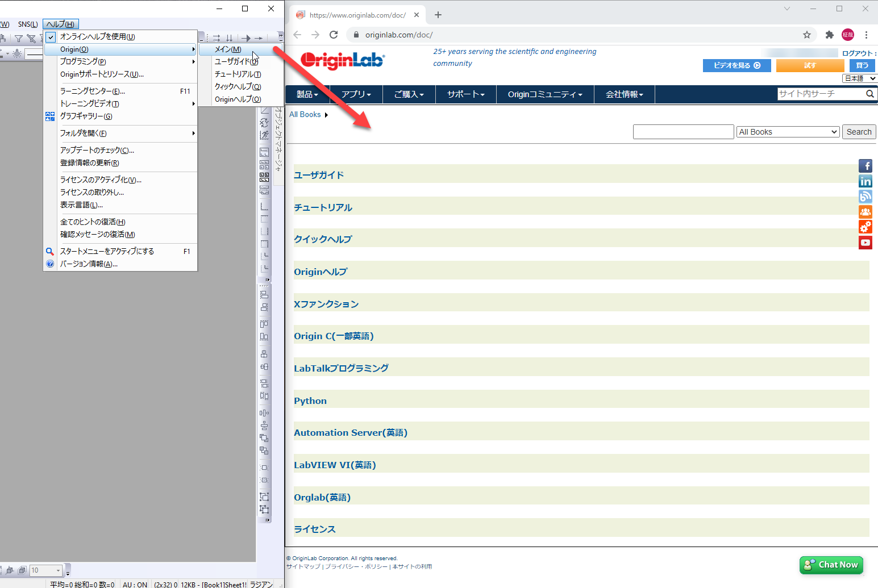
Task: Close the originlab.com/doc tab
Action: 417,15
